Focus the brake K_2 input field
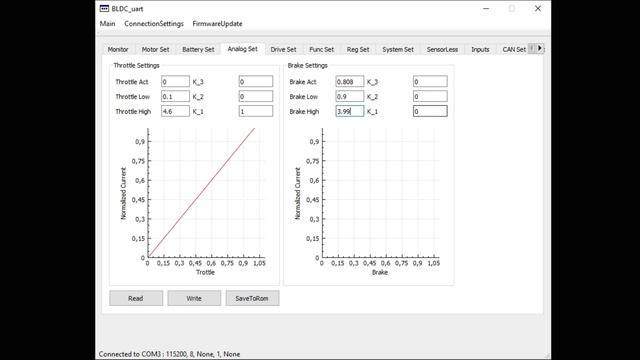 pos(430,96)
